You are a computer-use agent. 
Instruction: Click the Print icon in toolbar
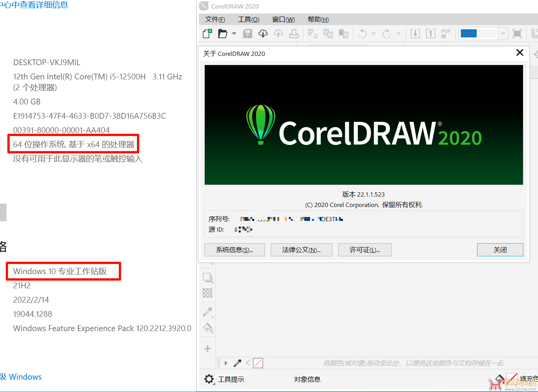point(294,34)
